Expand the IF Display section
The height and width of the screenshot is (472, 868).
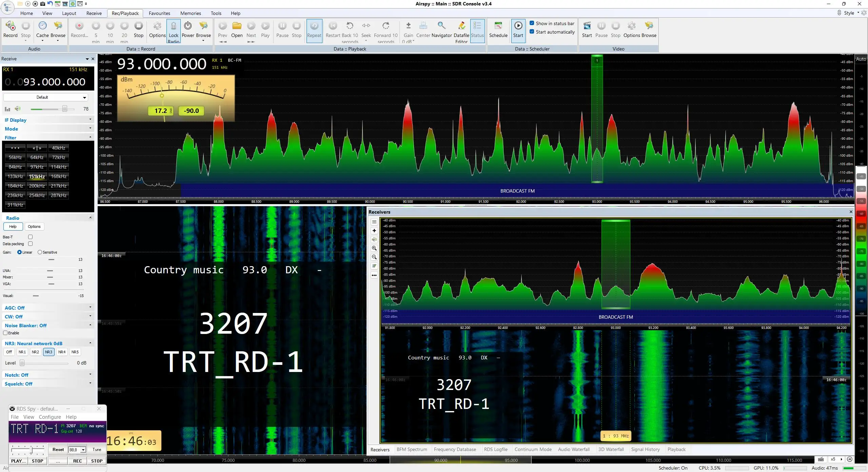coord(47,120)
